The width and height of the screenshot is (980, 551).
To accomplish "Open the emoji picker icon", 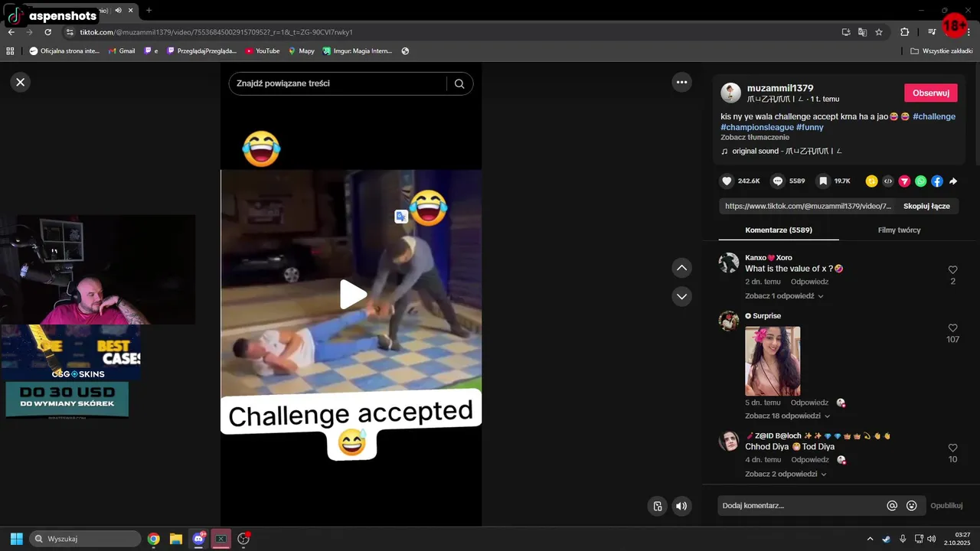I will (x=911, y=506).
